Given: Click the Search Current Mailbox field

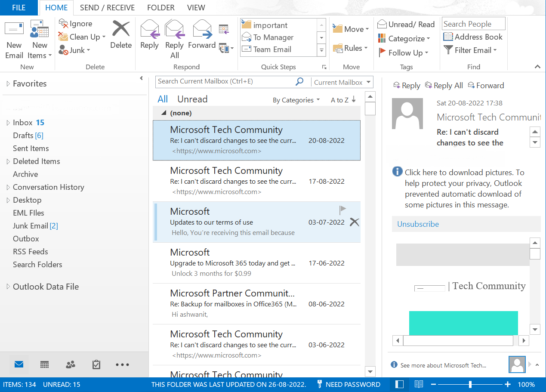Looking at the screenshot, I should (x=225, y=81).
